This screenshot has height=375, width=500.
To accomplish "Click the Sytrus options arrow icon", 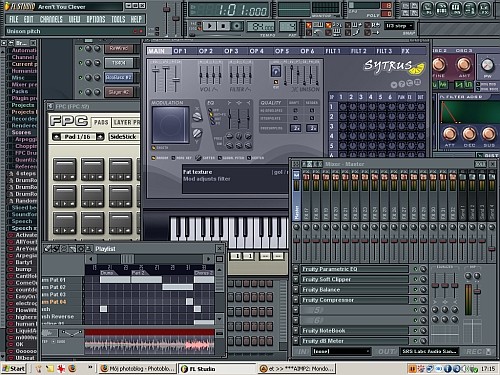I will coord(394,84).
